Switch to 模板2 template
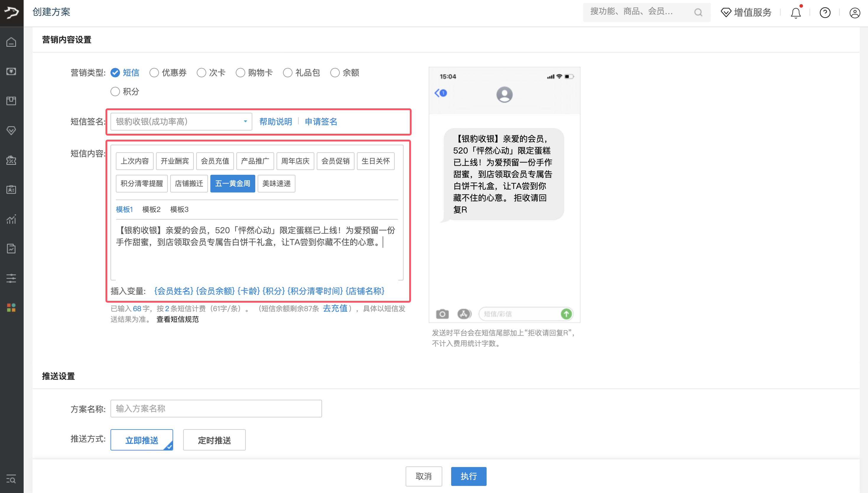This screenshot has width=868, height=493. (x=152, y=210)
